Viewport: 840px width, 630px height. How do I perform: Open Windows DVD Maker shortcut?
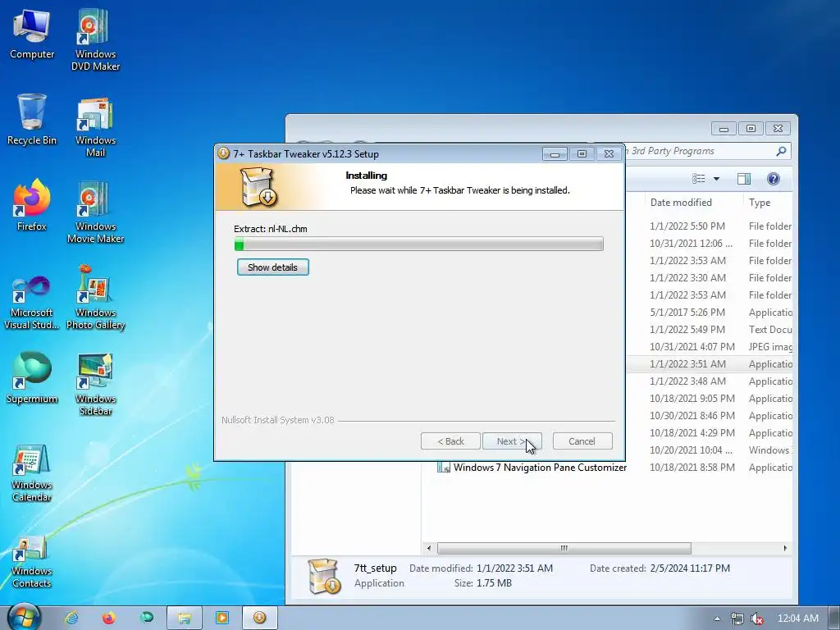pos(95,39)
